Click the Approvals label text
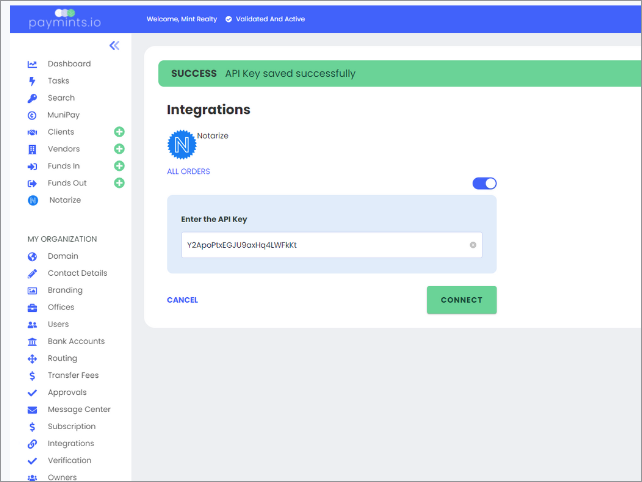 pos(67,392)
